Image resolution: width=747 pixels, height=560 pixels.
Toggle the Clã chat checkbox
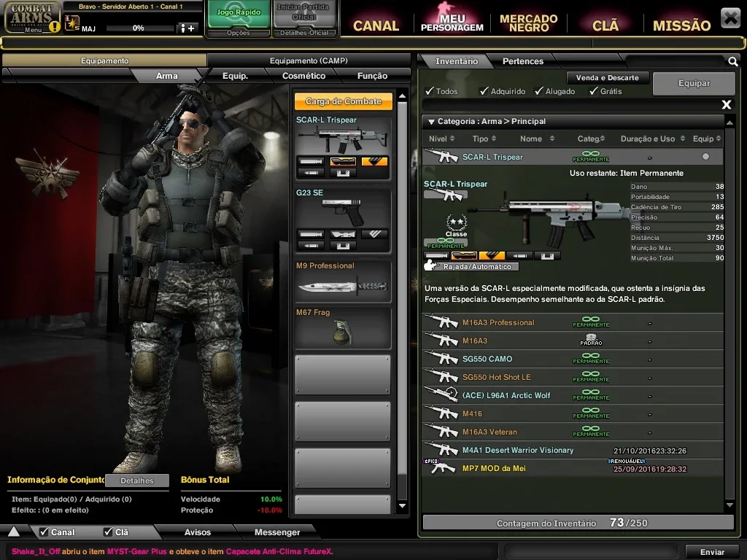(109, 532)
